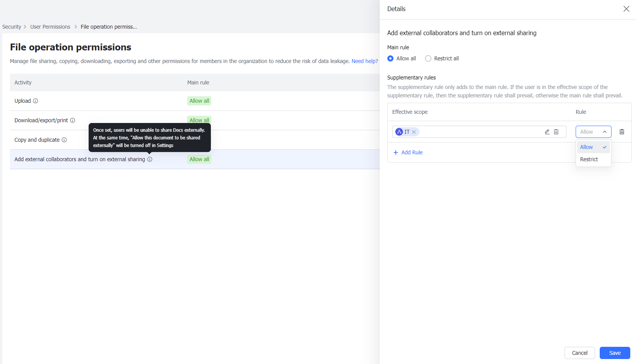Viewport: 636px width, 364px height.
Task: Cancel editing the Details panel
Action: point(579,353)
